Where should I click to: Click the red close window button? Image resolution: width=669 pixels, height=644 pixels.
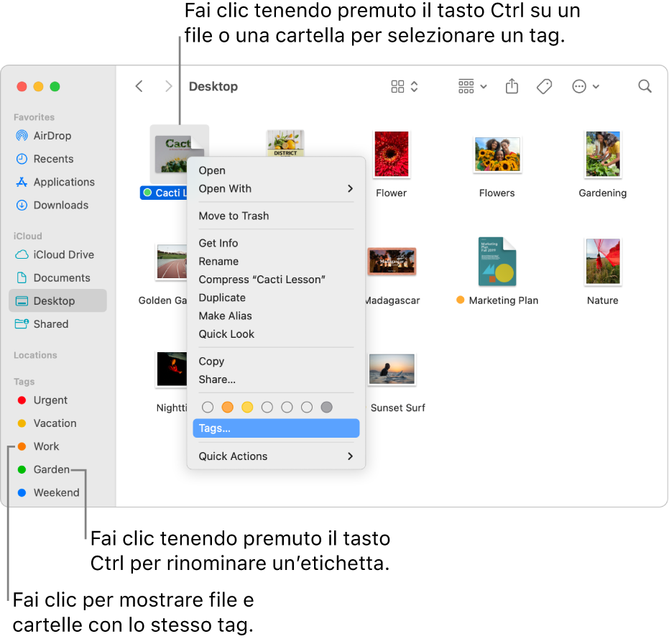pyautogui.click(x=22, y=87)
